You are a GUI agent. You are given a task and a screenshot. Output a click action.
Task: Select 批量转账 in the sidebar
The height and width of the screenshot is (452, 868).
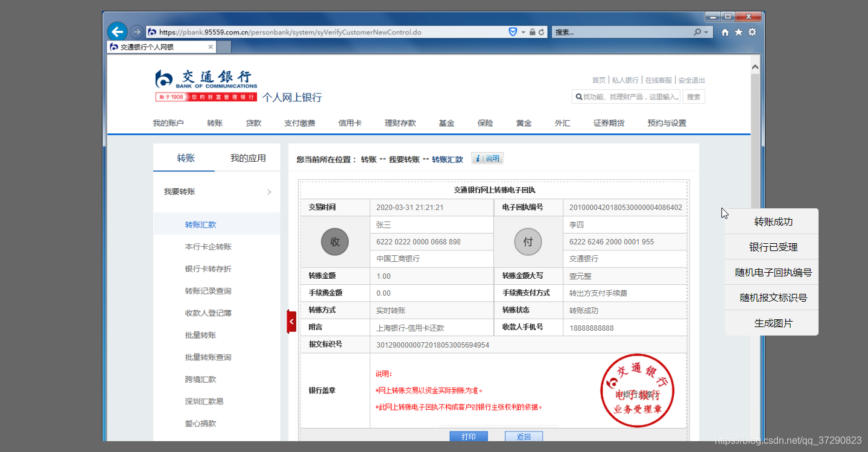[x=200, y=335]
